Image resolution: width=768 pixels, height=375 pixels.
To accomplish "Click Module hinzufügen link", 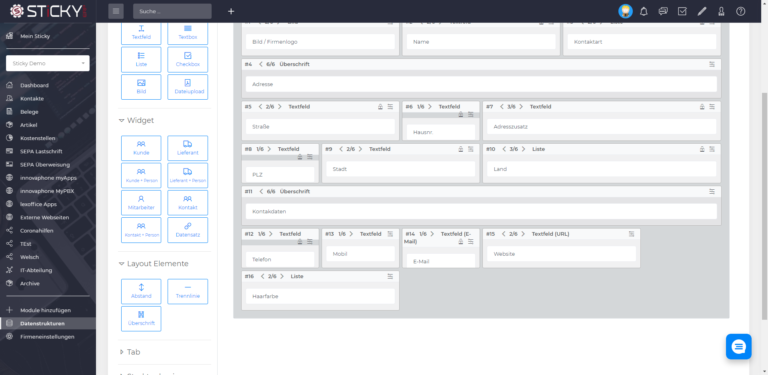I will click(x=45, y=310).
